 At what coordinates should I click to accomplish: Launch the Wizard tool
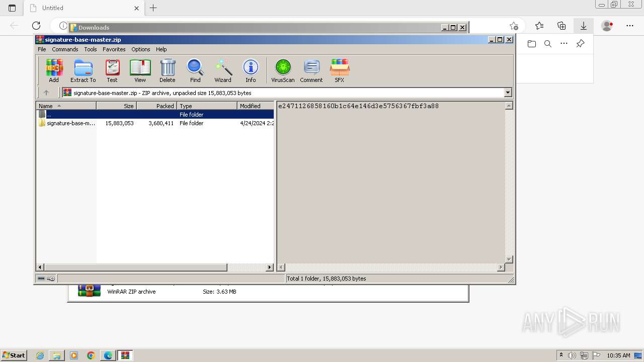pos(223,70)
